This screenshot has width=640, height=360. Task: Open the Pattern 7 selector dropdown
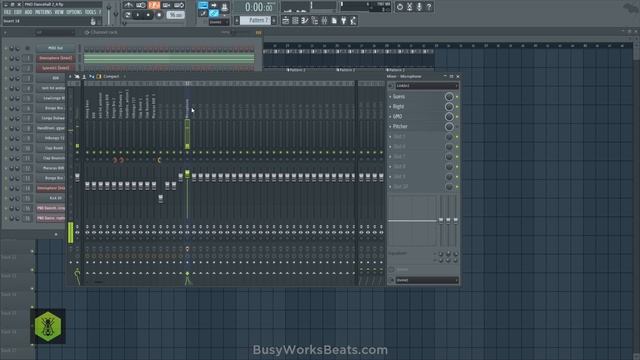(x=256, y=20)
